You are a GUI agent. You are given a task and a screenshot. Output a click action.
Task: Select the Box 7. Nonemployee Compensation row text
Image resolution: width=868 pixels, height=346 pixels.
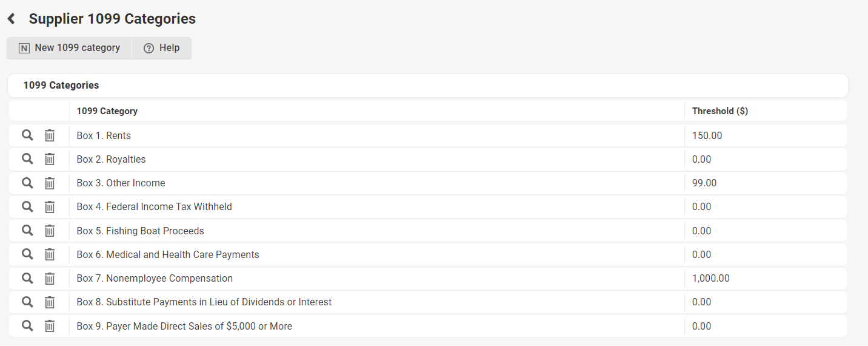click(x=155, y=279)
